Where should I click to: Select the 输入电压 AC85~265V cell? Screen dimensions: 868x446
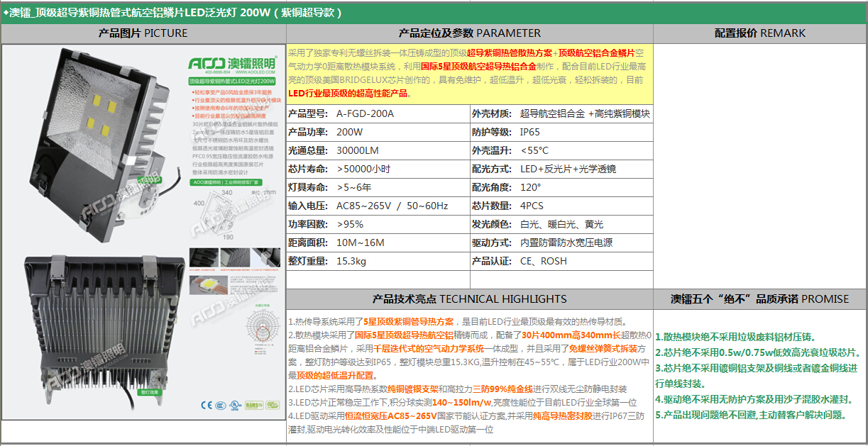[x=378, y=206]
